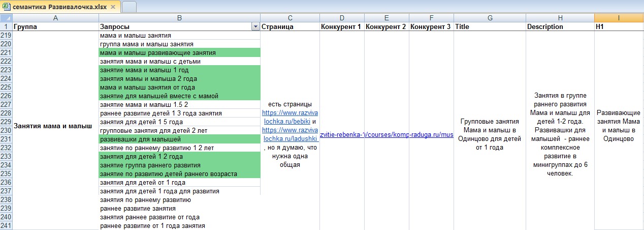Viewport: 644px width, 230px height.
Task: Select cell занятия для детей 1 года для развития
Action: [179, 191]
